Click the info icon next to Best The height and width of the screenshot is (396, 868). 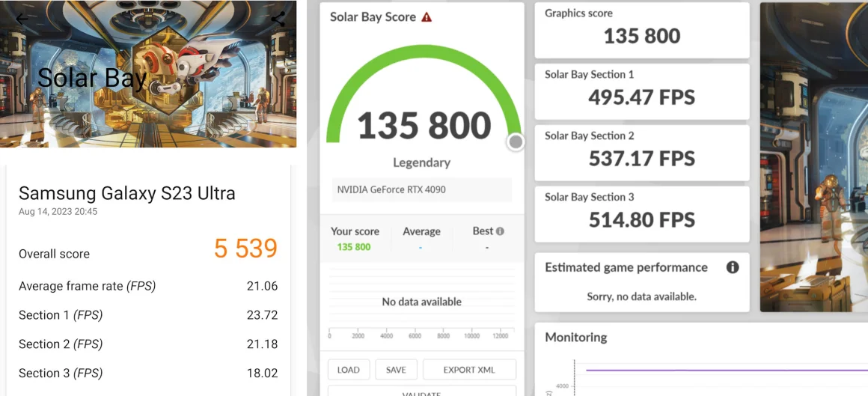point(500,231)
